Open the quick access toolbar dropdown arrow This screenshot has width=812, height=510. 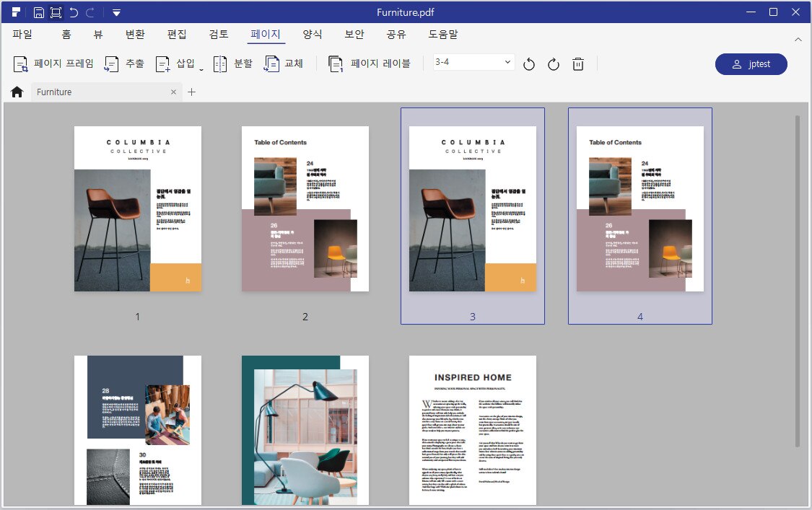coord(116,12)
